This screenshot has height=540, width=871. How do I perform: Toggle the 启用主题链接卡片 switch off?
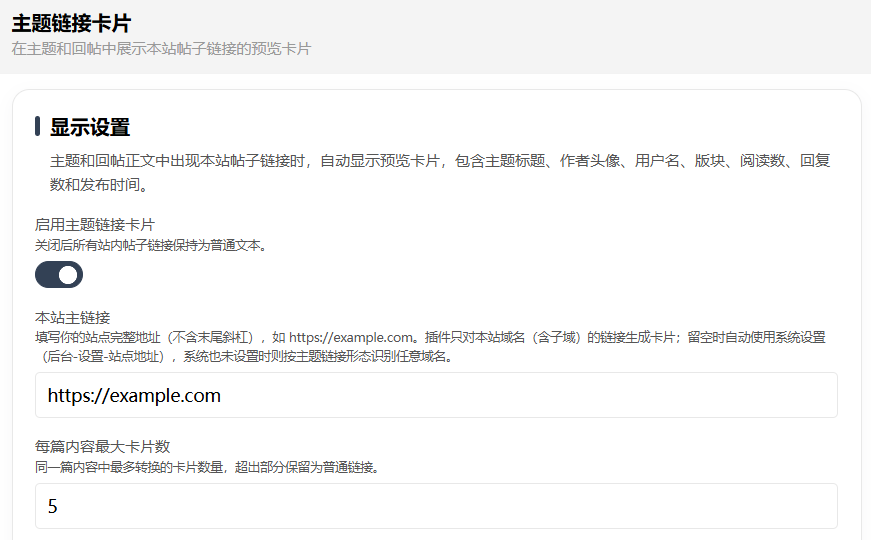pyautogui.click(x=59, y=275)
